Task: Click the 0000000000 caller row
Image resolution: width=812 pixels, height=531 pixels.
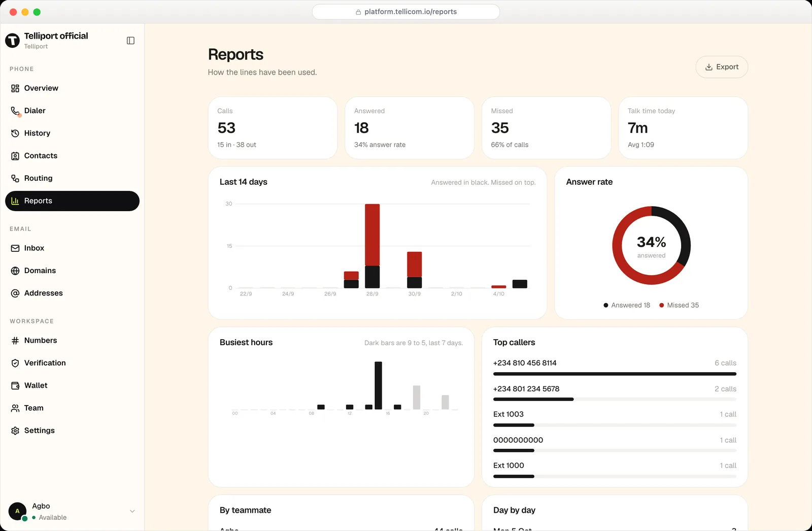Action: [615, 445]
